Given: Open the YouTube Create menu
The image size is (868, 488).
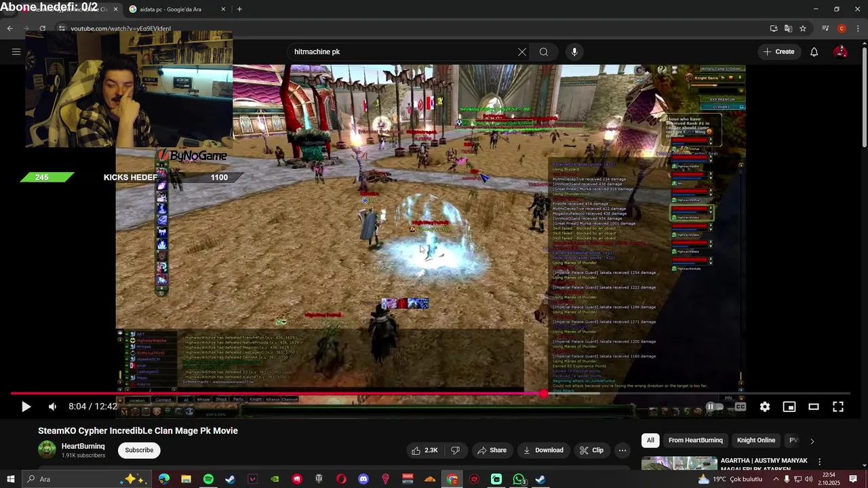Looking at the screenshot, I should tap(778, 52).
